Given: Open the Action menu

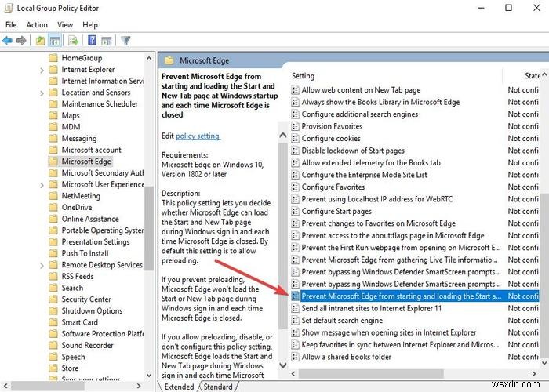Looking at the screenshot, I should pyautogui.click(x=37, y=25).
